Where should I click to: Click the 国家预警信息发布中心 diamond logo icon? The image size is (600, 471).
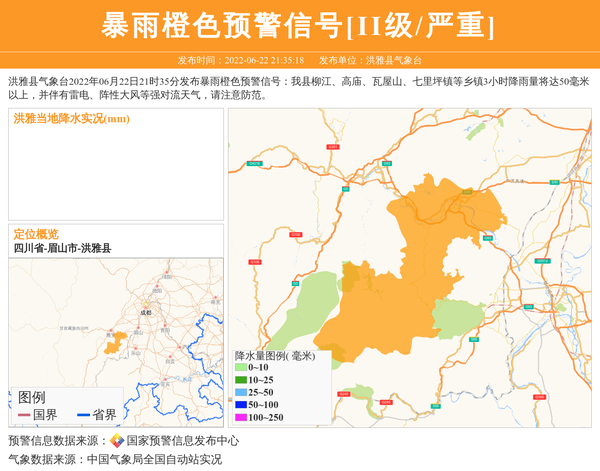click(x=117, y=440)
